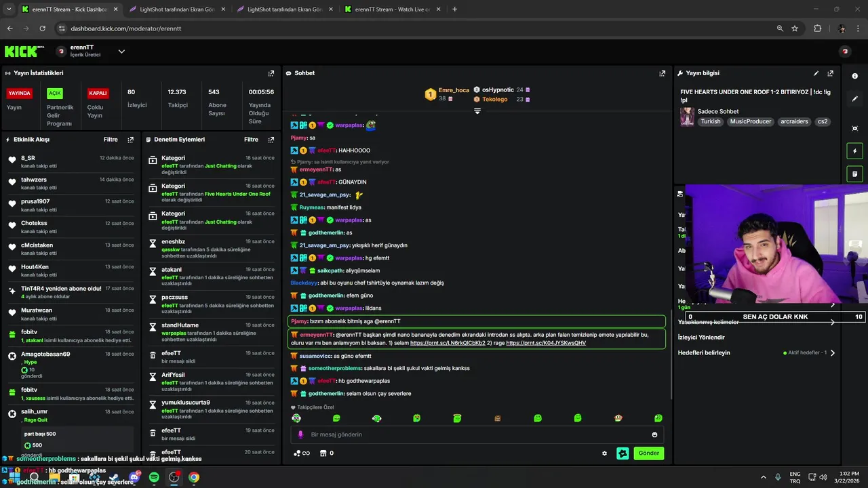Select the MusicProducer tag
Image resolution: width=868 pixels, height=488 pixels.
click(x=750, y=122)
